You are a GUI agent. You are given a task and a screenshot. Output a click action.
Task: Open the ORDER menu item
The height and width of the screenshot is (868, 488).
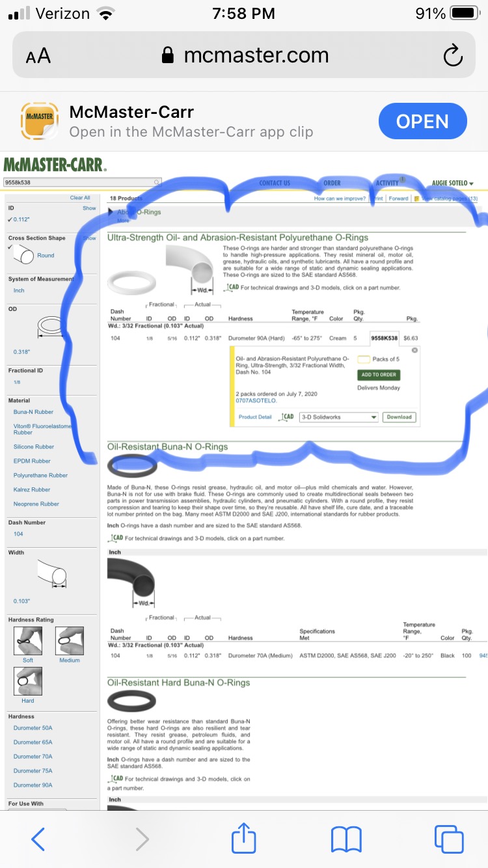click(x=332, y=183)
